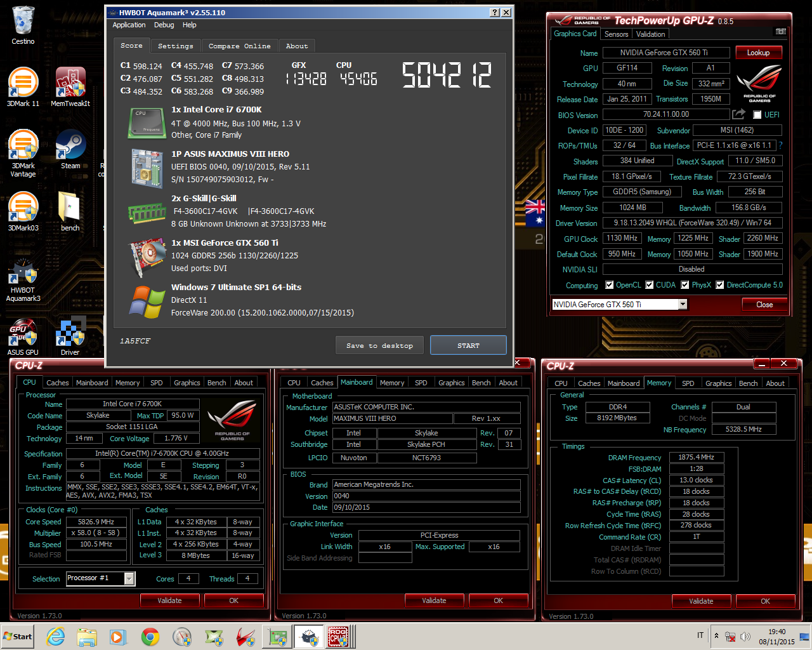812x650 pixels.
Task: Click Validate in the left CPU-Z window
Action: pos(169,600)
